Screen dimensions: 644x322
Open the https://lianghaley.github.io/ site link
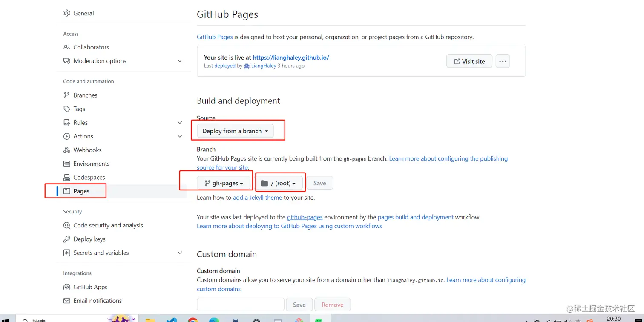(x=291, y=57)
